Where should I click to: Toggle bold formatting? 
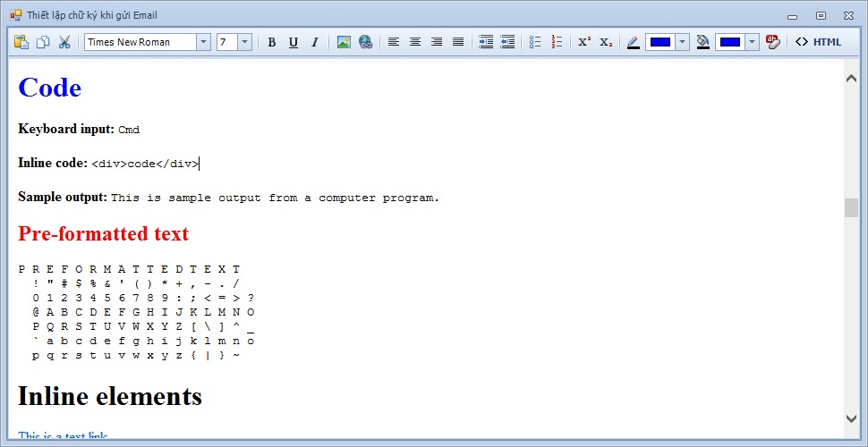click(272, 42)
